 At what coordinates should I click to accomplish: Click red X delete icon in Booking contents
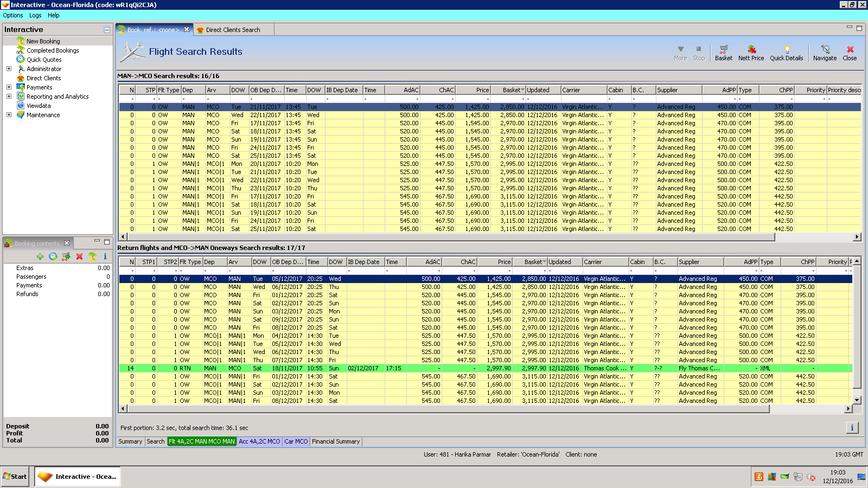click(79, 256)
